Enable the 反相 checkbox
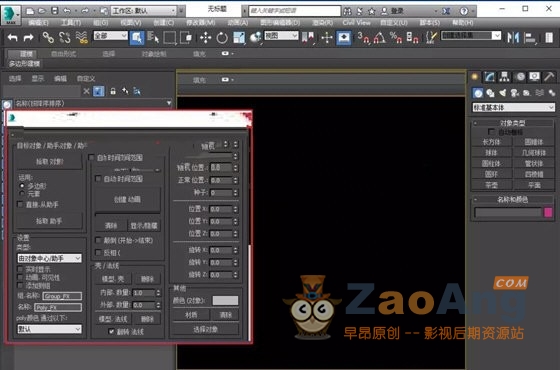 [x=98, y=252]
